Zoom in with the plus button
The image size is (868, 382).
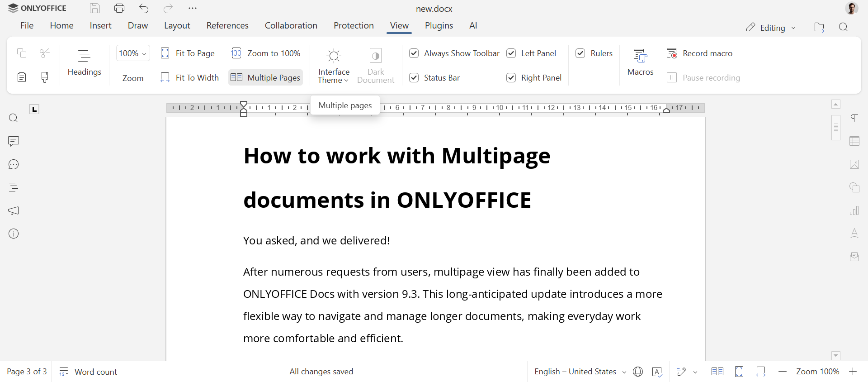853,372
